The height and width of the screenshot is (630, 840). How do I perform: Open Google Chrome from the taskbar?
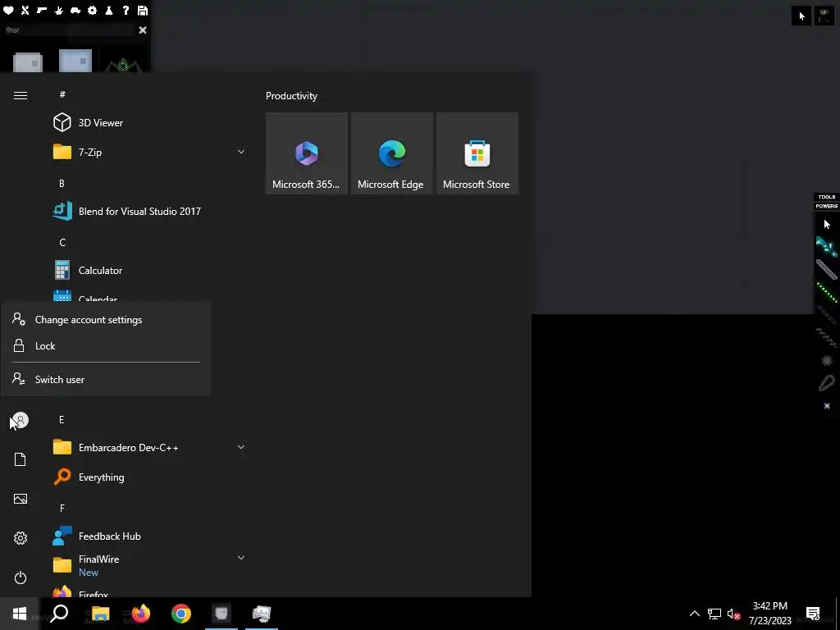[181, 614]
